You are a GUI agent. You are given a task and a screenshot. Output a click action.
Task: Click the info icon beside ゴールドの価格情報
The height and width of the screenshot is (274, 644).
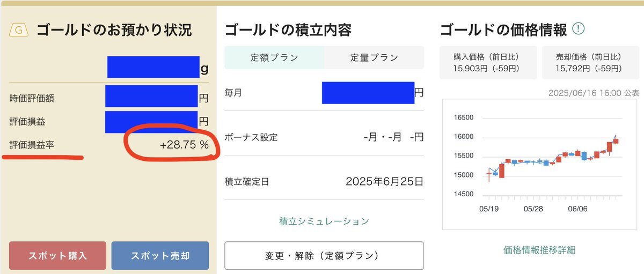578,29
